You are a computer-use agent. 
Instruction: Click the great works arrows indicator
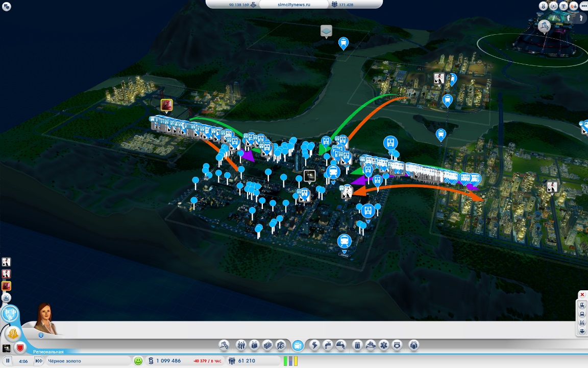[575, 18]
